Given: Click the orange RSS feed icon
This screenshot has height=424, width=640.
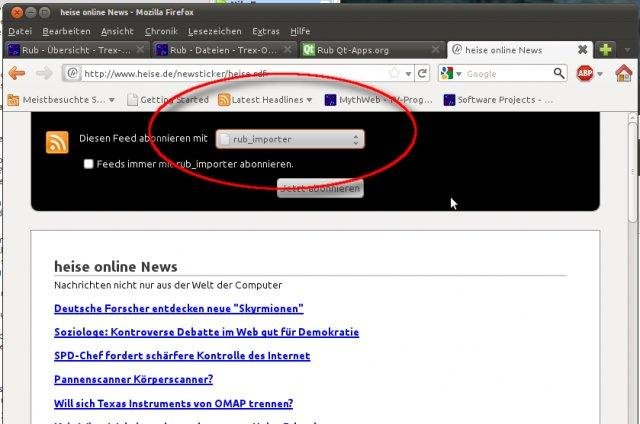Looking at the screenshot, I should tap(57, 142).
